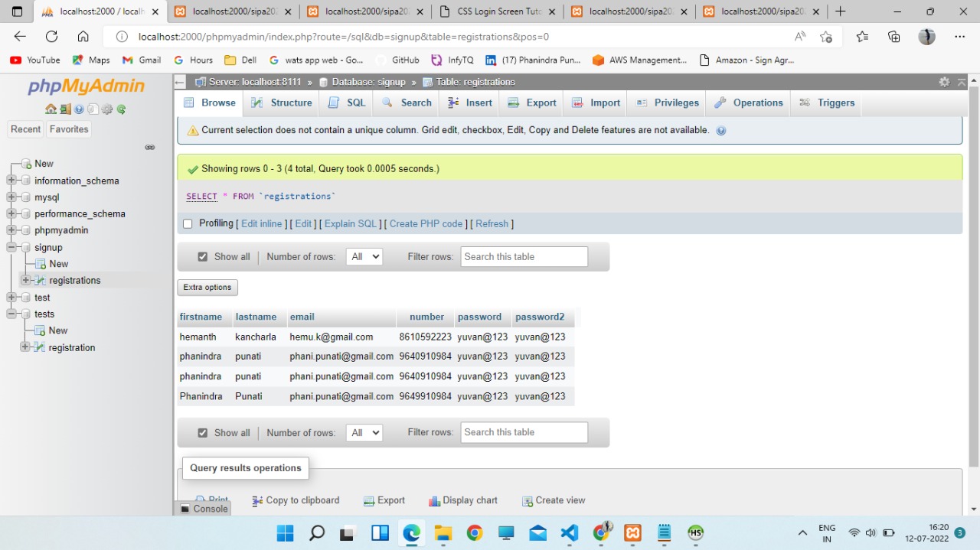Expand the test database node
Viewport: 980px width, 550px height.
tap(11, 298)
